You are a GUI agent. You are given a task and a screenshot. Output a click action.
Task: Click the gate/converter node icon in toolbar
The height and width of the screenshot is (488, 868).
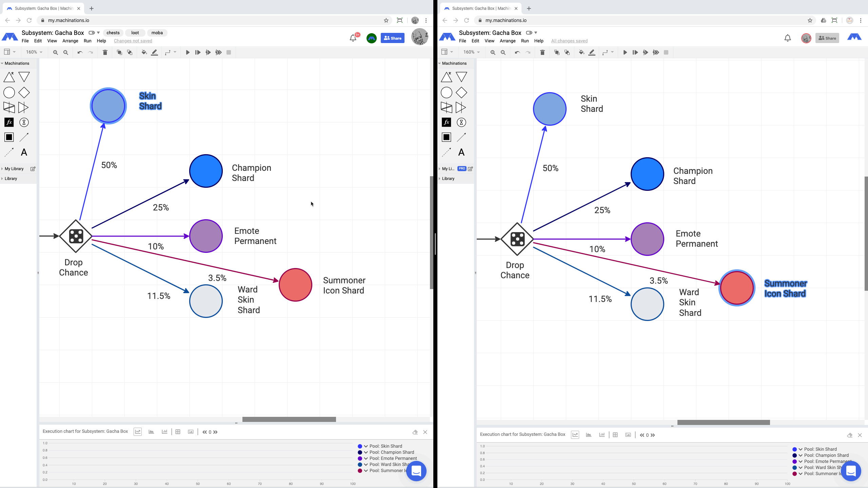24,93
